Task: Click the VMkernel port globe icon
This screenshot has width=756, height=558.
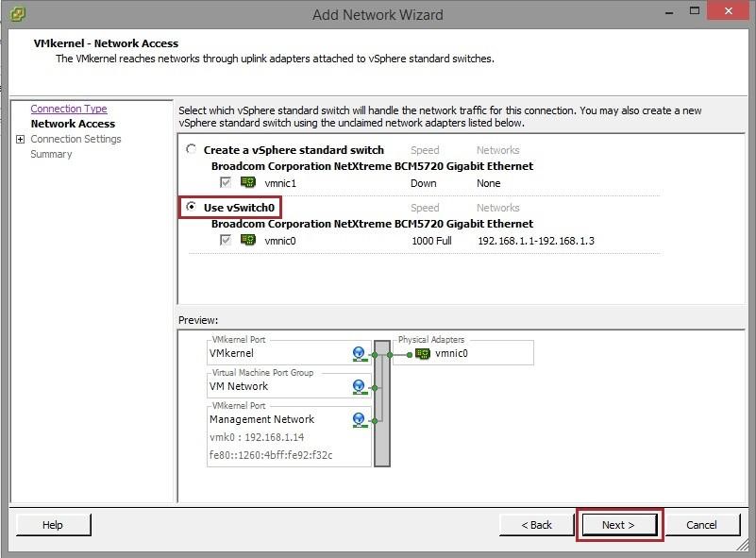Action: coord(359,354)
